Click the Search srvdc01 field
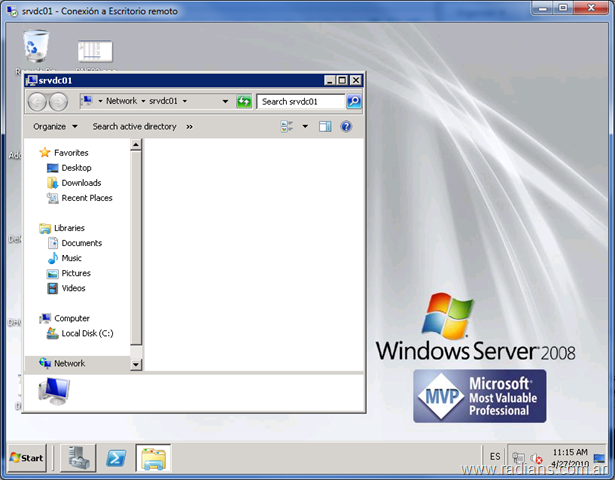615x480 pixels. (300, 101)
